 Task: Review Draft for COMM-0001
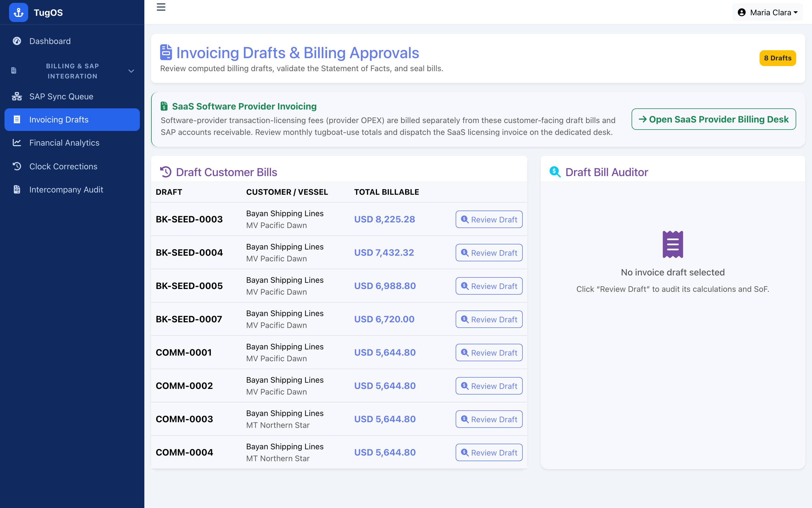tap(489, 352)
